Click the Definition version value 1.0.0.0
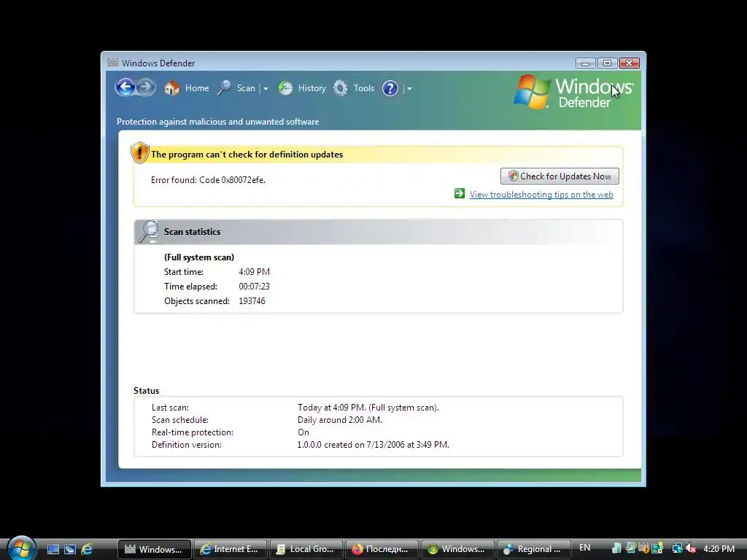This screenshot has height=560, width=747. 309,445
